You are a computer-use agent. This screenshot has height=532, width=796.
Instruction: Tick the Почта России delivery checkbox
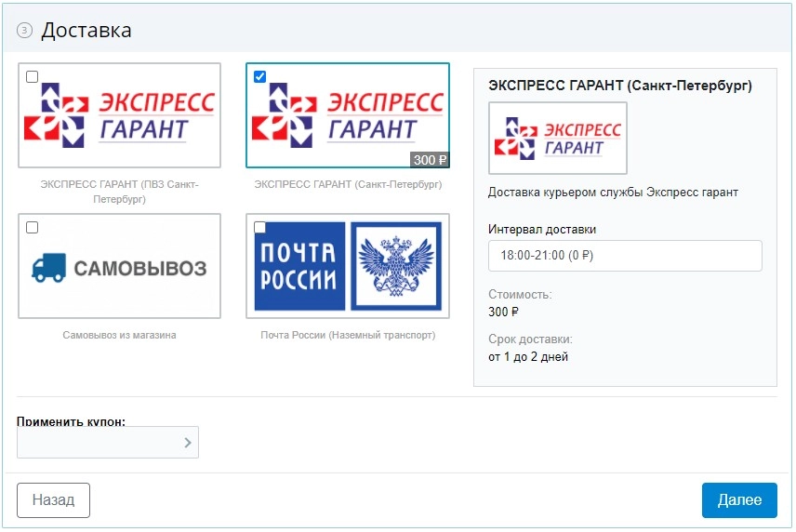pos(259,228)
